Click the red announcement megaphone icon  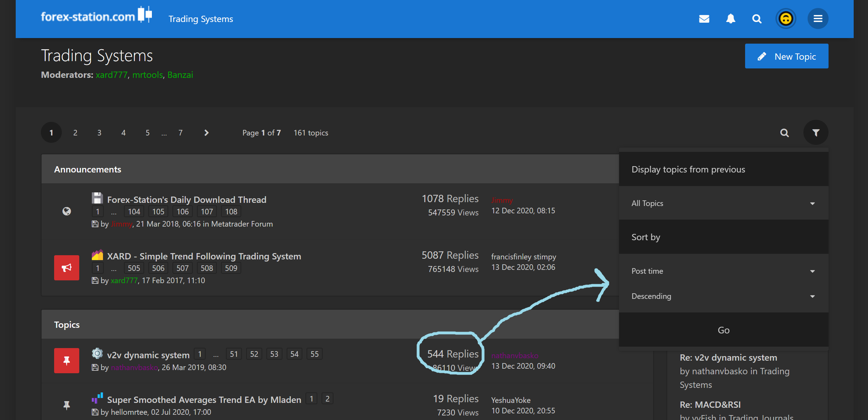click(x=67, y=268)
